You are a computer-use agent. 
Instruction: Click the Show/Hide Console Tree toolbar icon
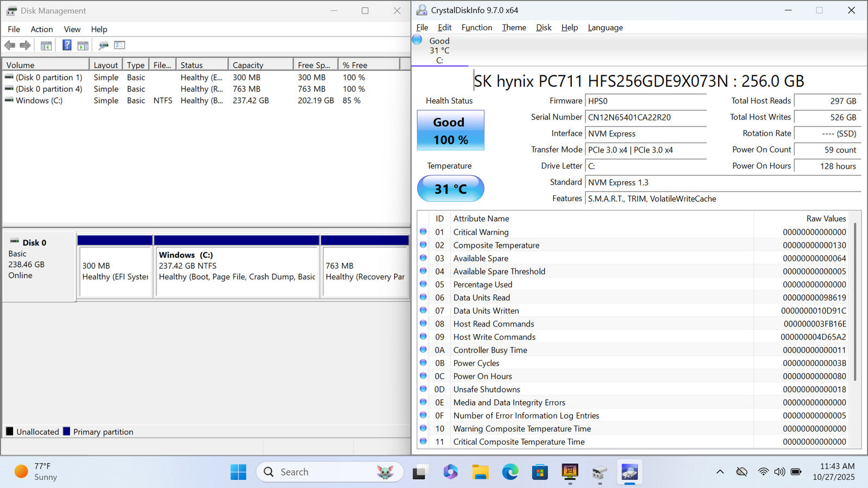[x=46, y=46]
